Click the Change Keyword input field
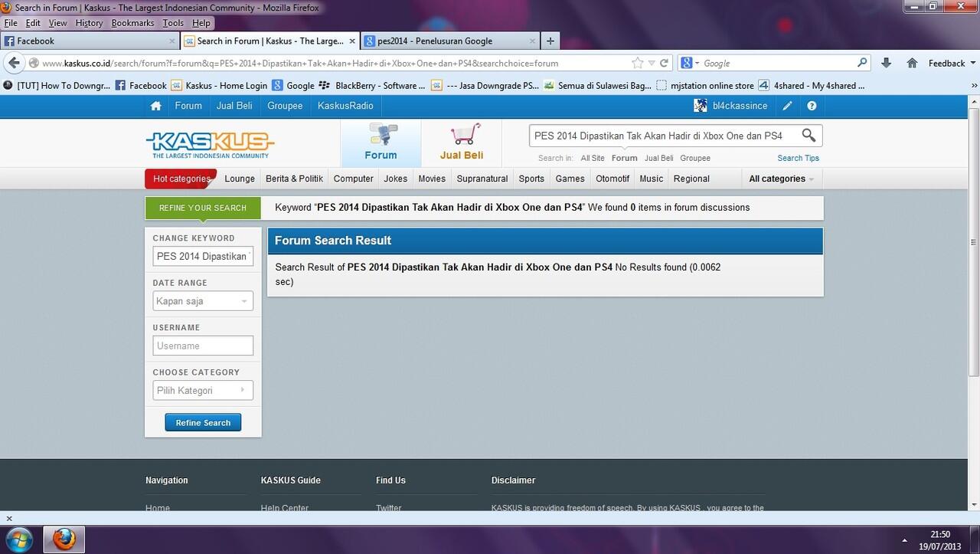Screen dimensions: 980x554 click(203, 257)
